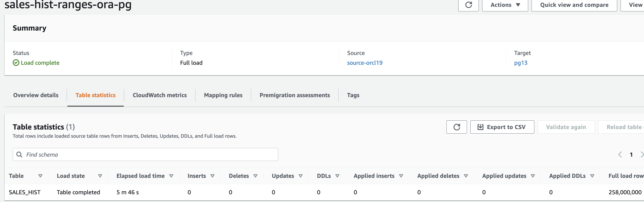The height and width of the screenshot is (202, 644).
Task: Click the Deletes column sort triangle
Action: 256,176
